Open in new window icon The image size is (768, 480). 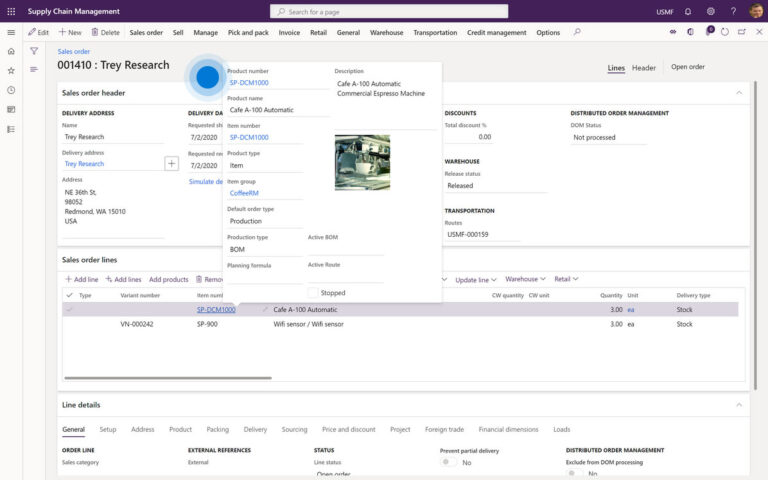coord(742,32)
